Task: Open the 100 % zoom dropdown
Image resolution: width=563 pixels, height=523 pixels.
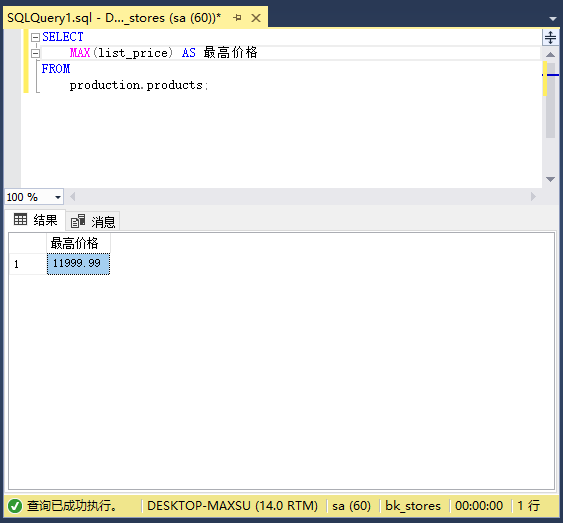Action: point(57,197)
